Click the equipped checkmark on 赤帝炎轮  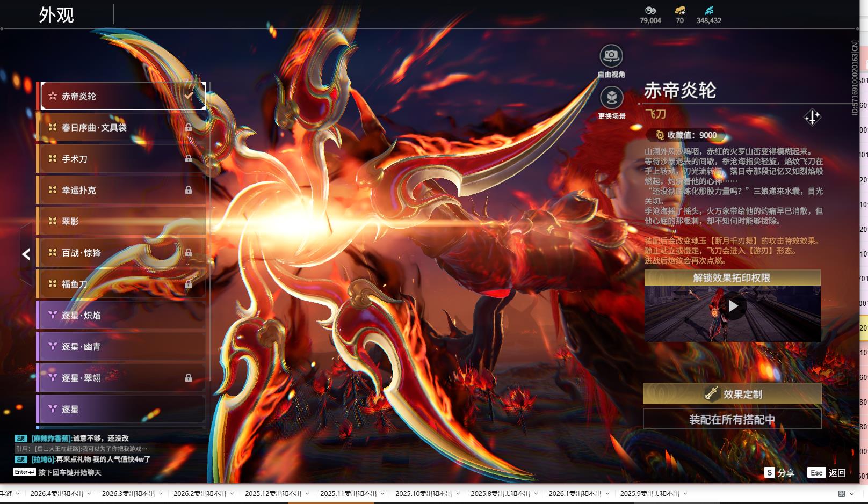[189, 96]
